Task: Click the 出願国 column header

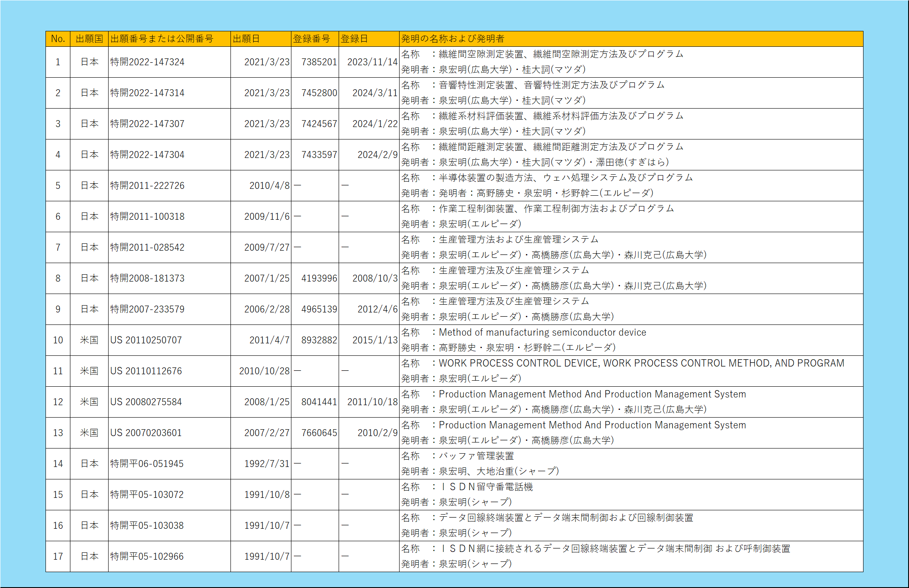Action: [89, 39]
